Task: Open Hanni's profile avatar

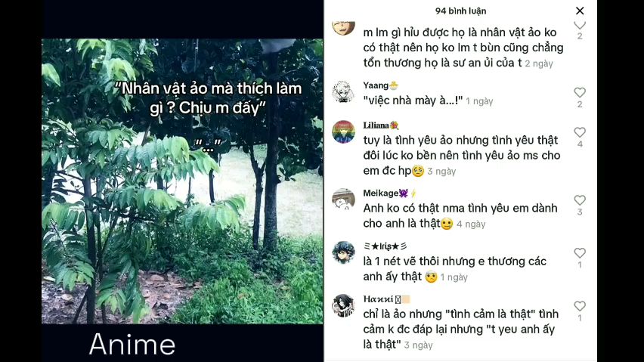Action: (343, 305)
